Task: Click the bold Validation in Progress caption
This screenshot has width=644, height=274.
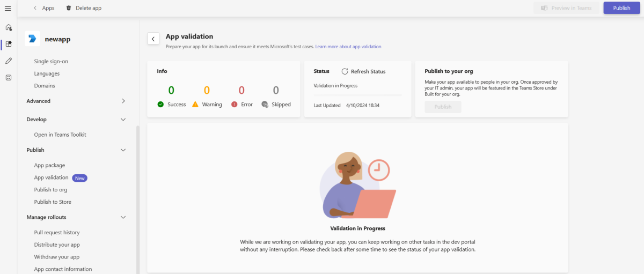Action: coord(357,228)
